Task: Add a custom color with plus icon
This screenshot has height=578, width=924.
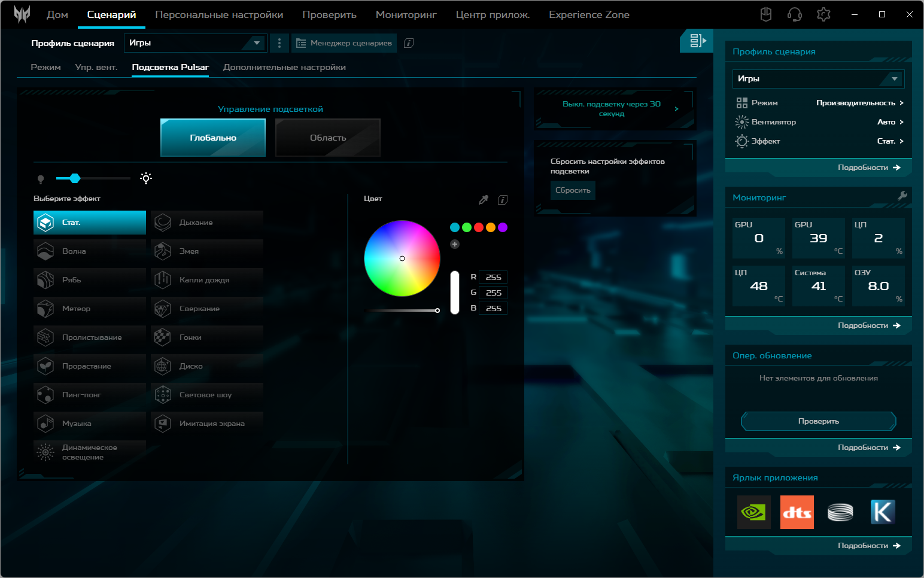Action: coord(455,244)
